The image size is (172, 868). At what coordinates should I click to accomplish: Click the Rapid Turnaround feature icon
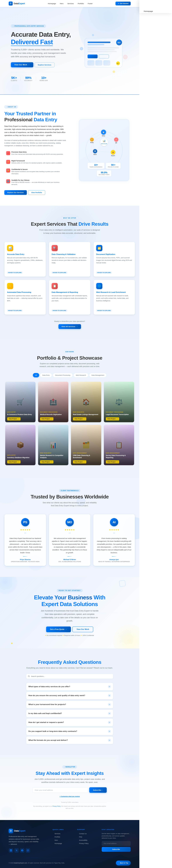click(8, 162)
